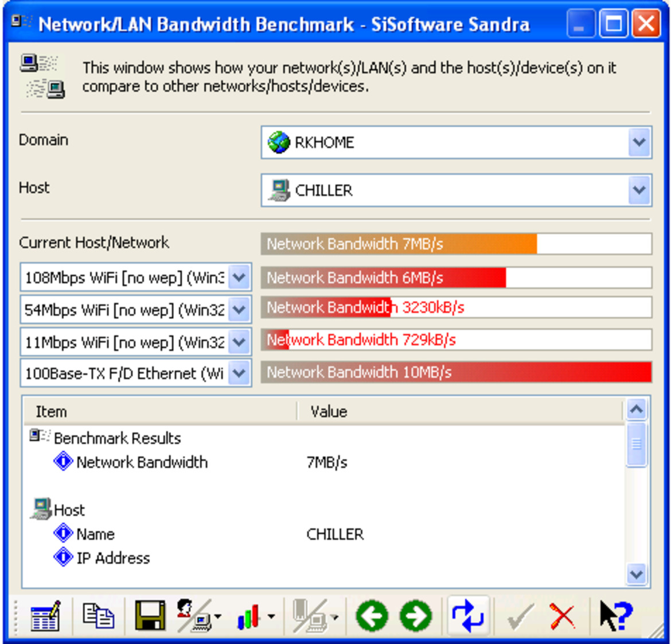This screenshot has height=644, width=671.
Task: Click the grey checkmark OK icon
Action: (x=520, y=616)
